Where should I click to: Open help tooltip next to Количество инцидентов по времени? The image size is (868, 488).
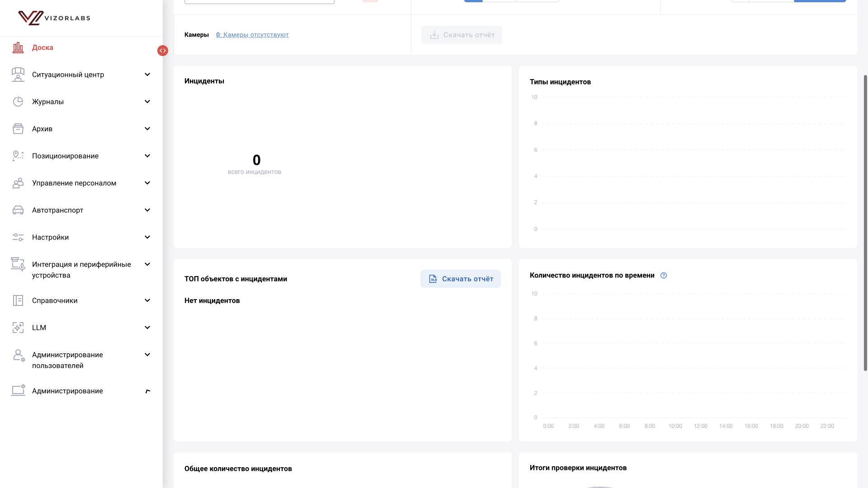664,276
